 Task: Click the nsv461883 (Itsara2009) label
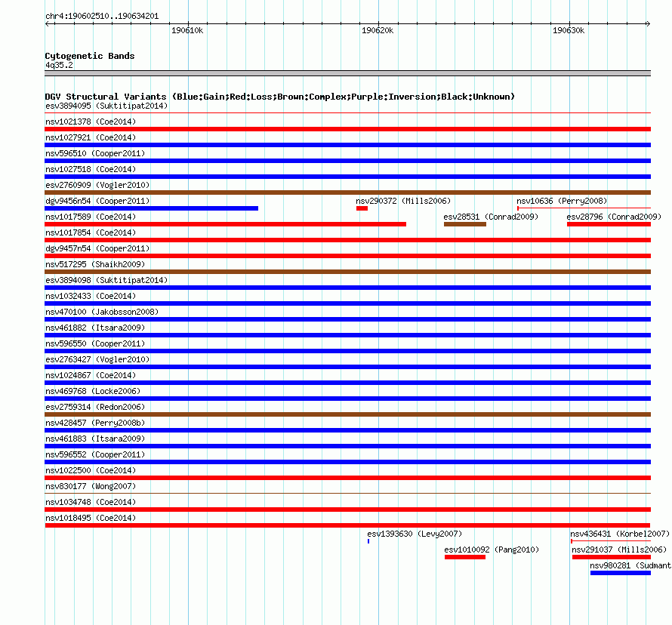[95, 439]
